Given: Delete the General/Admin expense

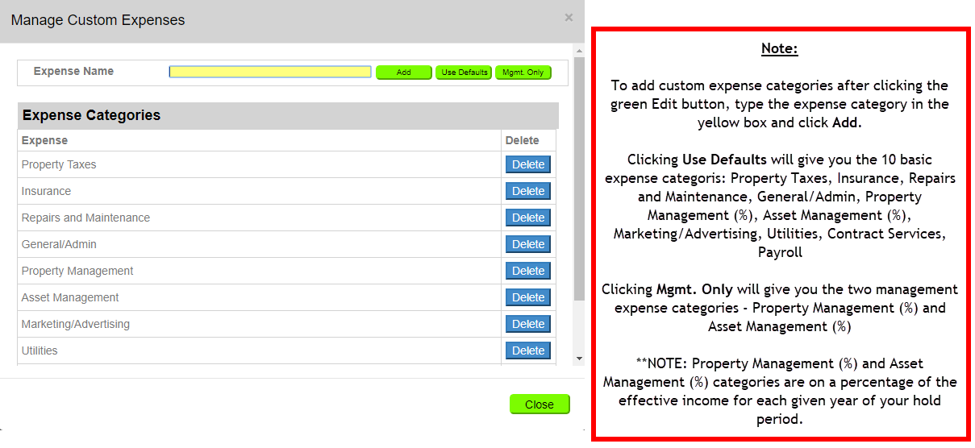Looking at the screenshot, I should [528, 244].
